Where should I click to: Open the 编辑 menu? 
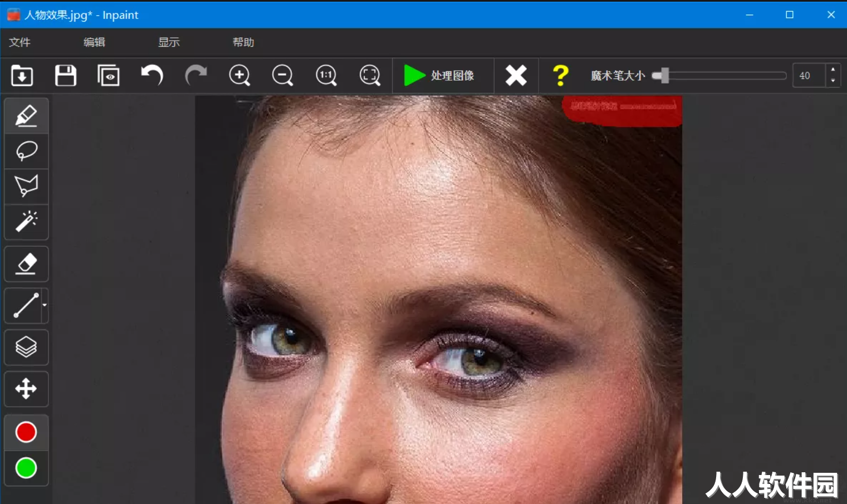pos(94,42)
